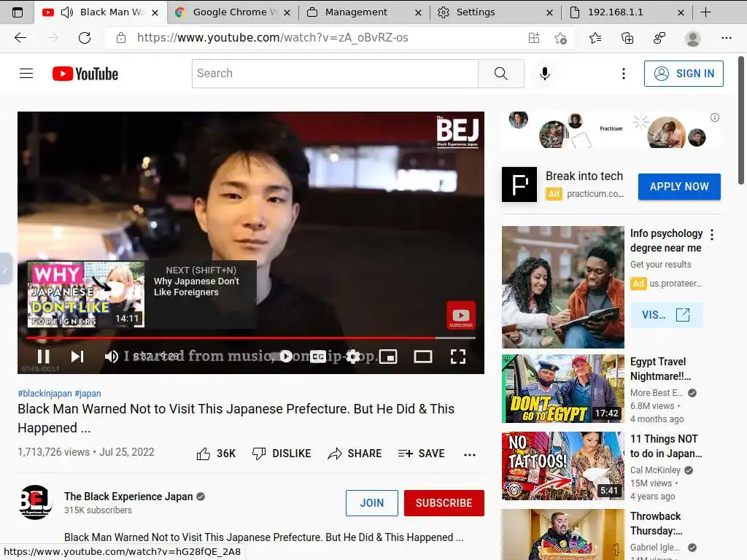The height and width of the screenshot is (560, 747).
Task: Dislike the video
Action: point(282,454)
